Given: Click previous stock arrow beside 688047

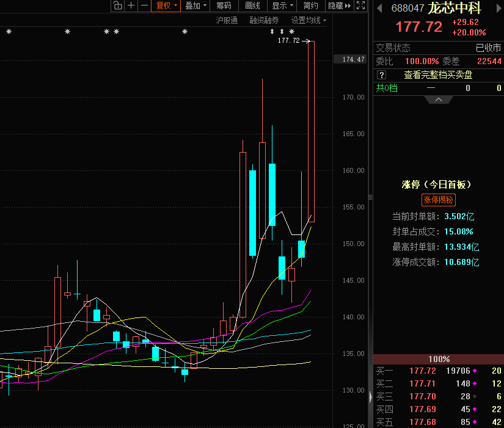Looking at the screenshot, I should coord(379,9).
